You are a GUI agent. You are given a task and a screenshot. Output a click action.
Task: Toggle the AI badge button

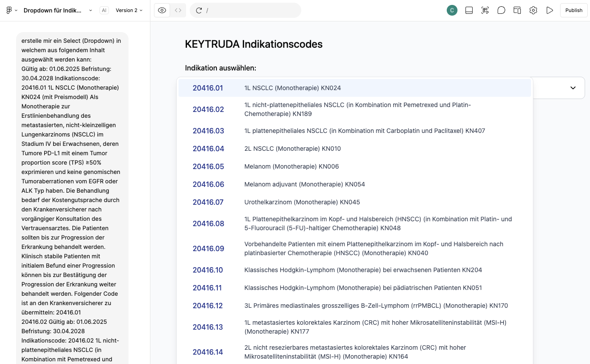[104, 10]
